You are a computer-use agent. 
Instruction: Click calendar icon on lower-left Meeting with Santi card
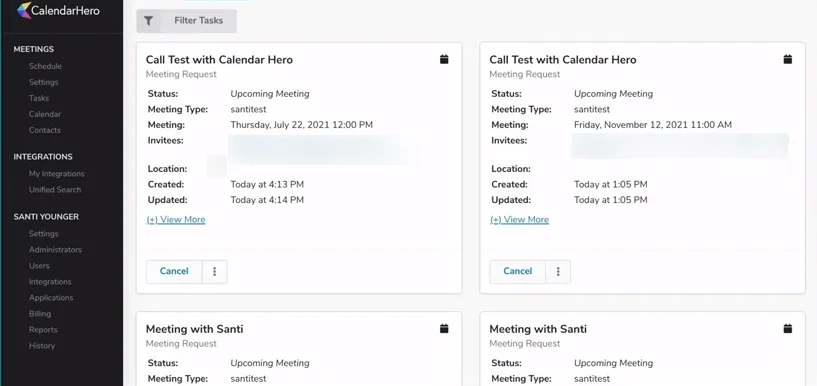click(444, 329)
